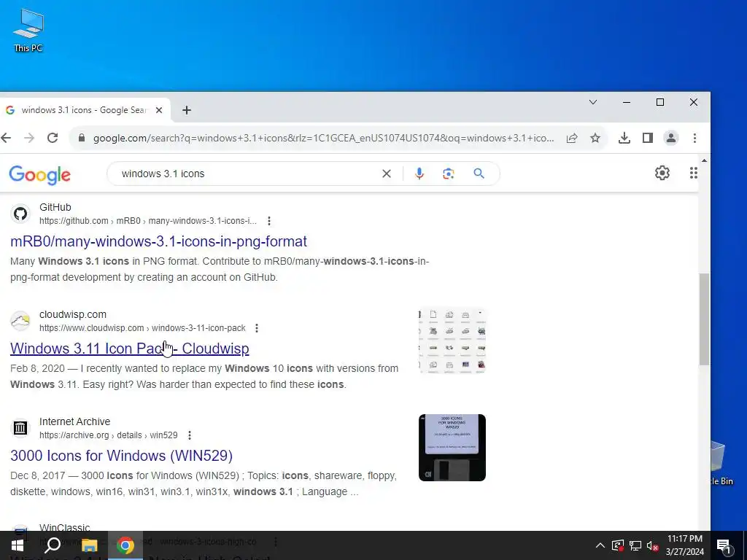The width and height of the screenshot is (747, 560).
Task: Click the magnifier search button
Action: [x=479, y=174]
